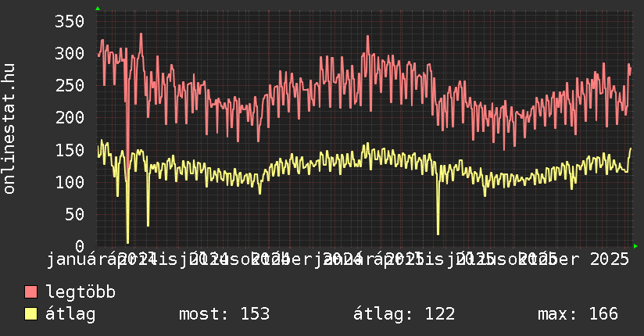Click the 100 y-axis tick label
644x336 pixels.
click(69, 181)
